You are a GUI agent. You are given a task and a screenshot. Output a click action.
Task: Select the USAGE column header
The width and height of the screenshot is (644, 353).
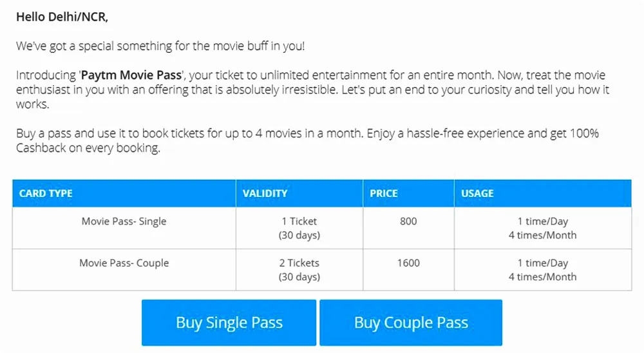click(x=543, y=193)
